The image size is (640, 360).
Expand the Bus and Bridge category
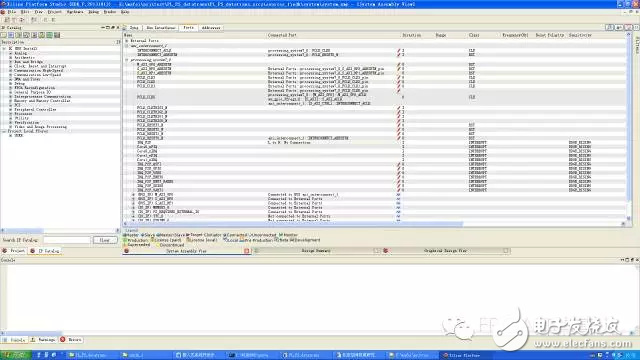tap(10, 62)
